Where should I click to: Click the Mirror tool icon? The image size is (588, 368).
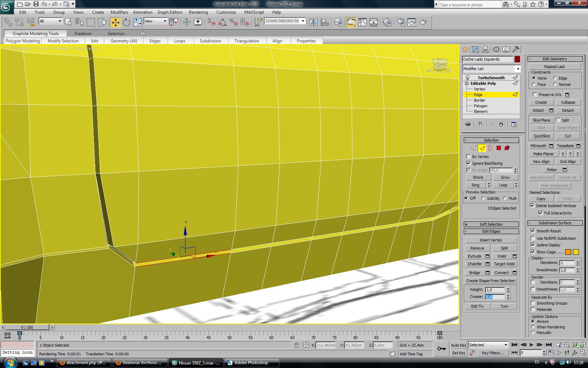[x=313, y=22]
